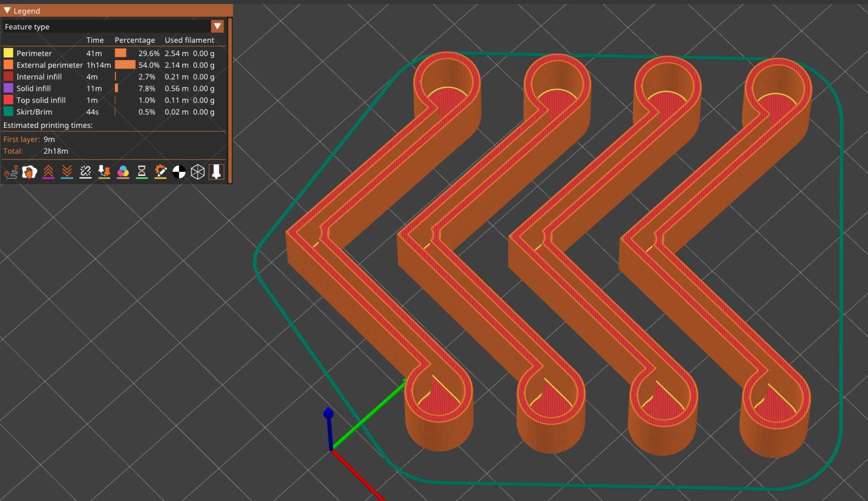The image size is (868, 501).
Task: Toggle custom G-codes gear-pencil icon
Action: (160, 172)
